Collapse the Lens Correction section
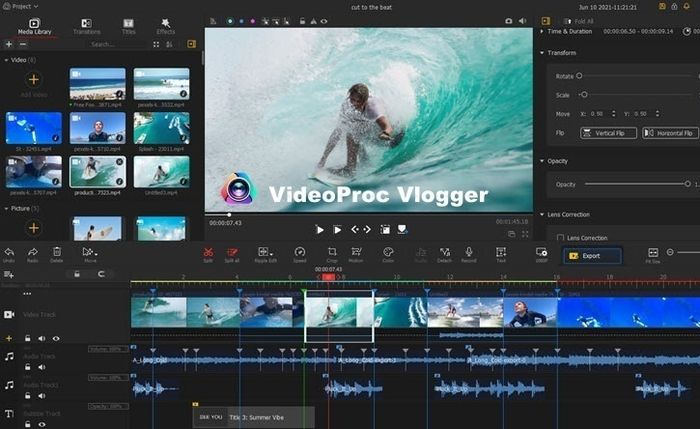 point(542,215)
